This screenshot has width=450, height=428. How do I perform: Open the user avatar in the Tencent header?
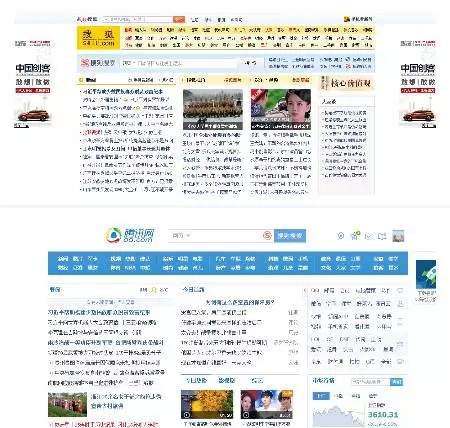click(398, 236)
